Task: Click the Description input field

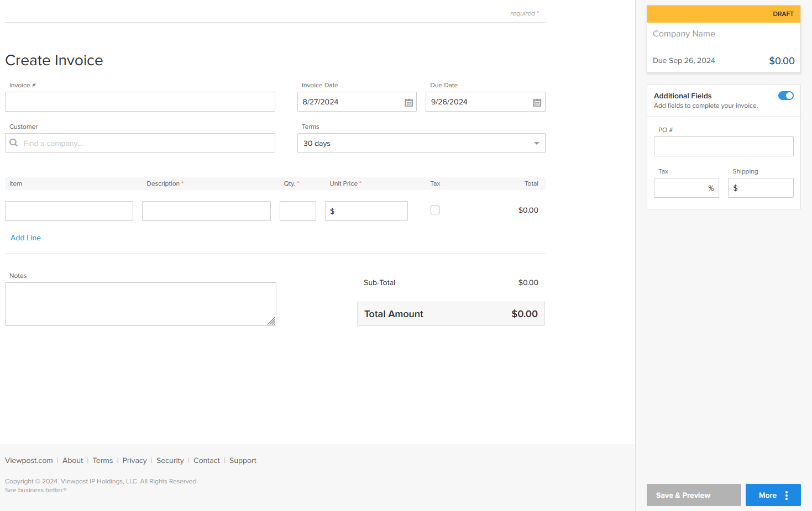Action: 206,211
